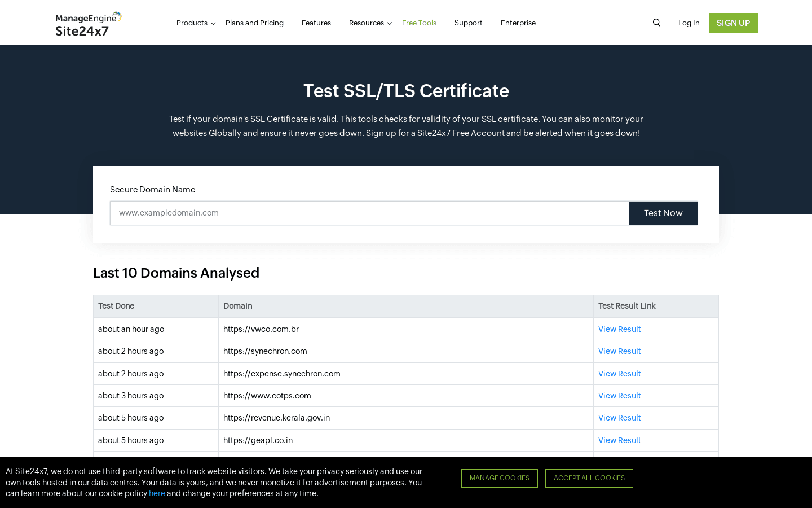812x508 pixels.
Task: Click the green SIGN UP button
Action: click(x=733, y=23)
